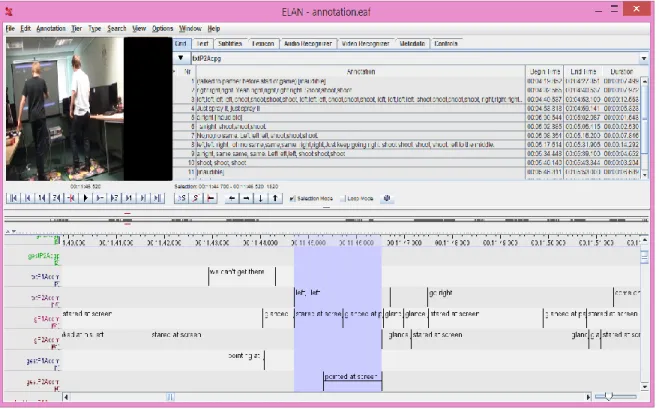Image resolution: width=659 pixels, height=409 pixels.
Task: Open the Type menu
Action: [x=95, y=29]
